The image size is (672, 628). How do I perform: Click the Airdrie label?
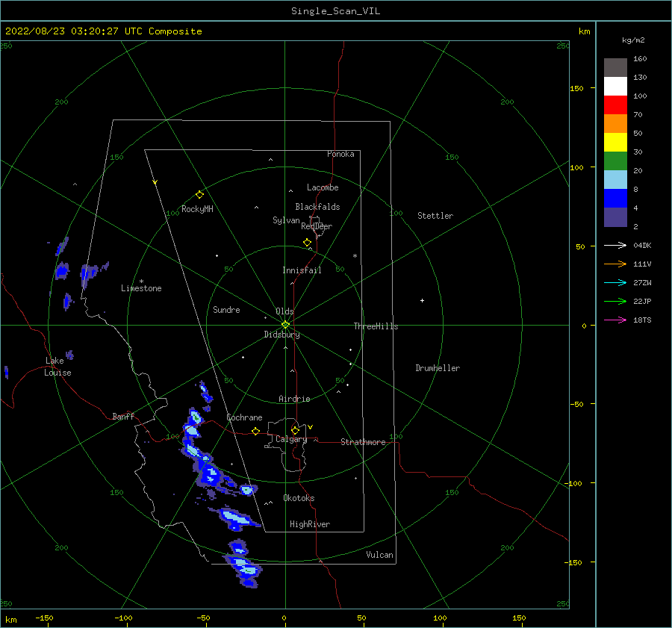tap(294, 399)
